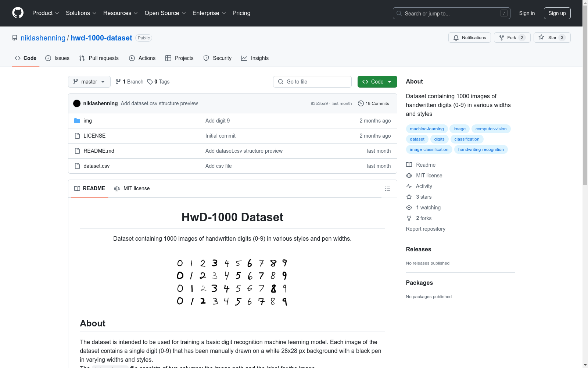Expand the Product navigation menu

[46, 13]
